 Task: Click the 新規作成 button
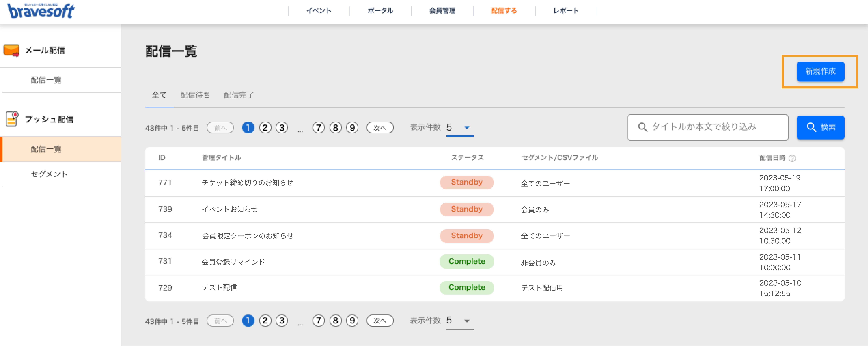coord(820,71)
